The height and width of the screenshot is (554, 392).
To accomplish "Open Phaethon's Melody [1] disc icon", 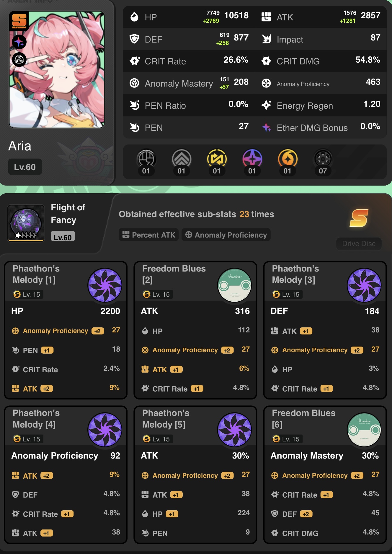I will 105,285.
